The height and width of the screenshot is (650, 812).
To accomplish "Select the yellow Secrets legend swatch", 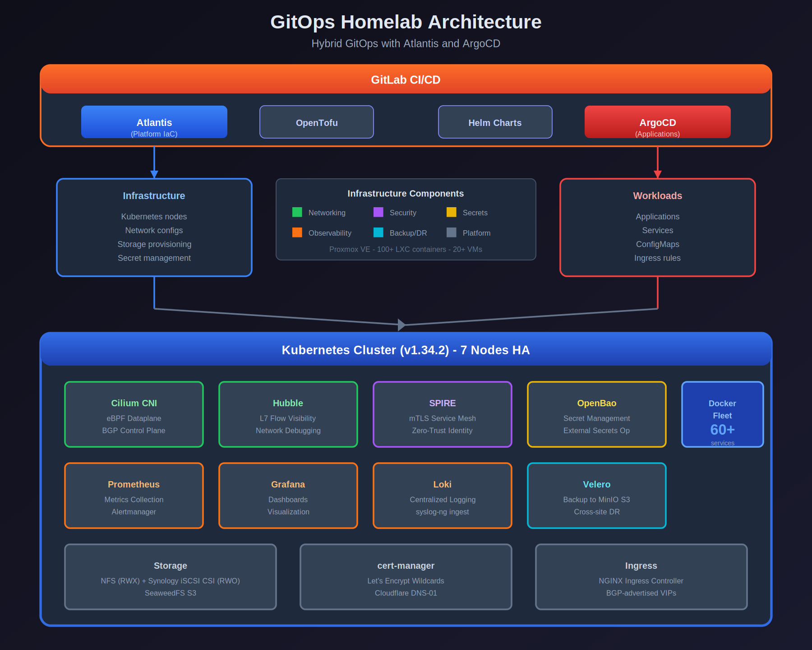I will click(x=451, y=212).
